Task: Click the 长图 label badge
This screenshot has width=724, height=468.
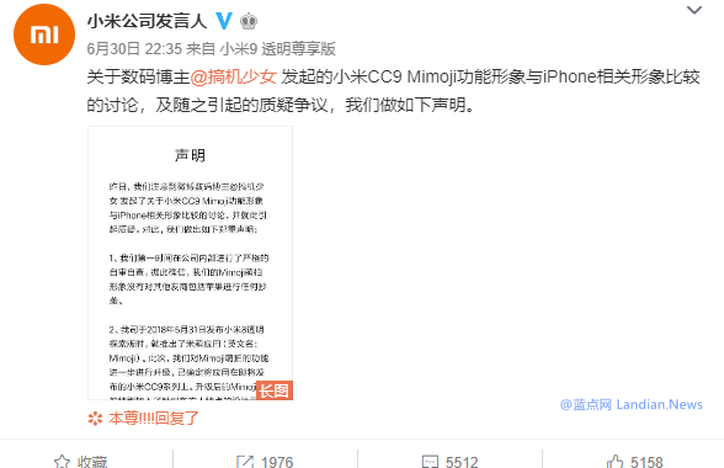Action: 274,390
